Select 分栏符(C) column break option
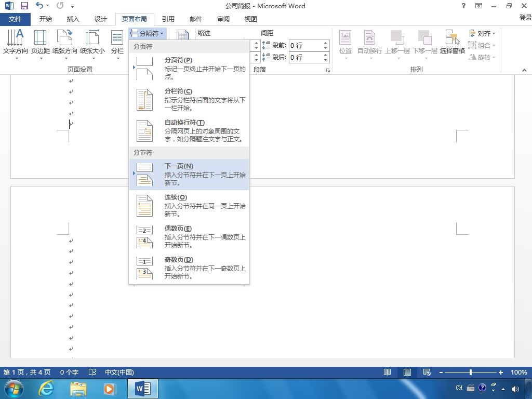 click(189, 99)
